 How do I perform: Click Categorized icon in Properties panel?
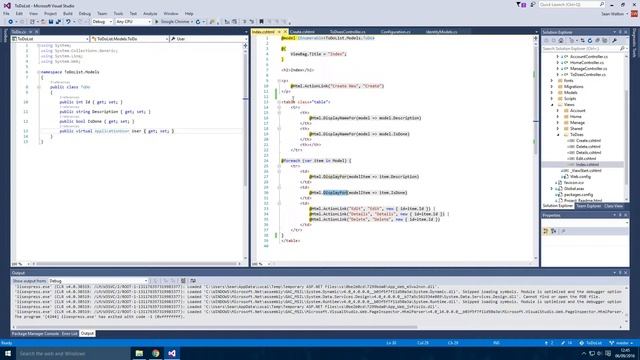click(546, 231)
